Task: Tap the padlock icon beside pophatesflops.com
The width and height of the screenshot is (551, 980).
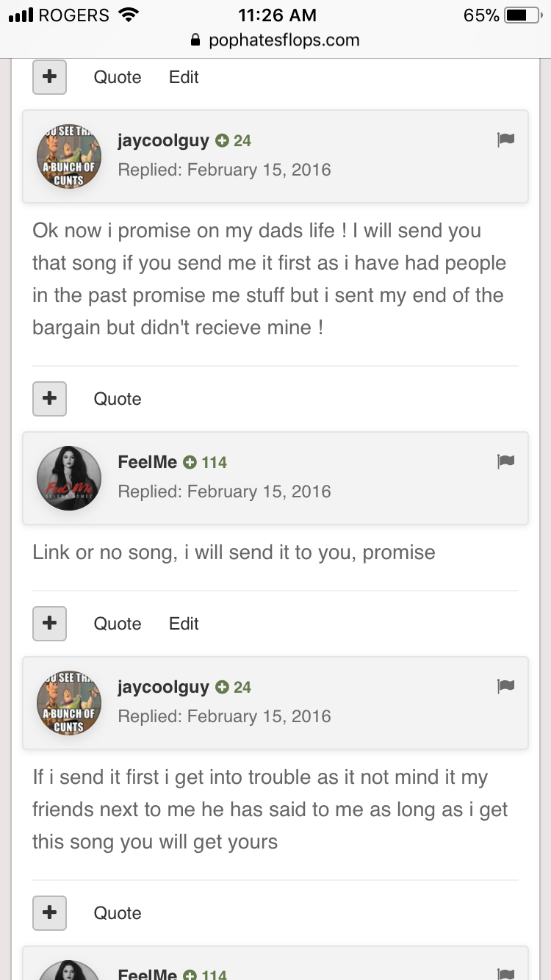Action: tap(195, 40)
